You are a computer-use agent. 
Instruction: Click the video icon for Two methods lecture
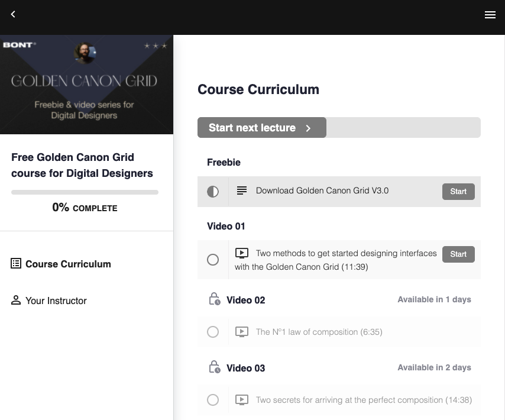tap(241, 253)
